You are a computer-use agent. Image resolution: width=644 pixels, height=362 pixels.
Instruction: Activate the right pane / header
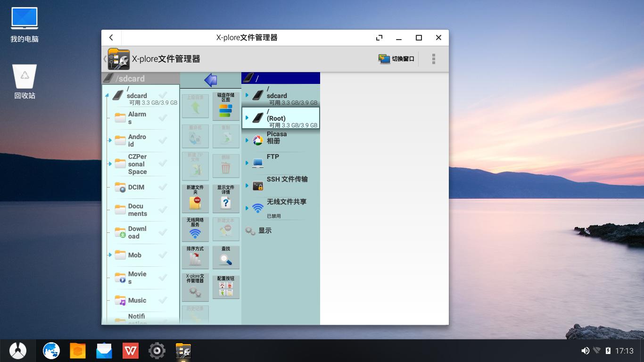tap(281, 78)
